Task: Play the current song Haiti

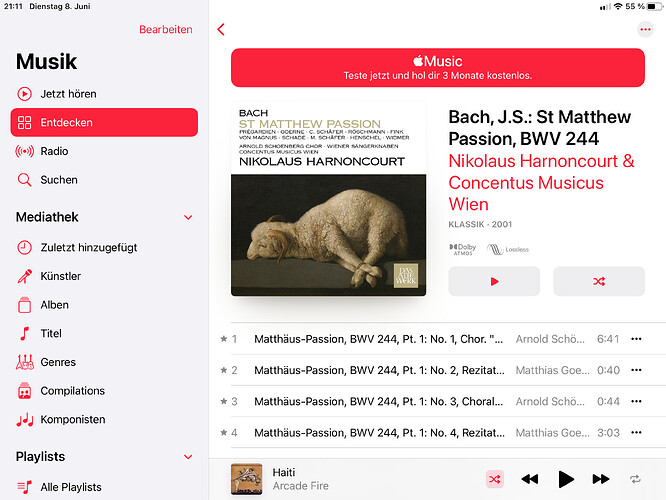Action: tap(566, 479)
